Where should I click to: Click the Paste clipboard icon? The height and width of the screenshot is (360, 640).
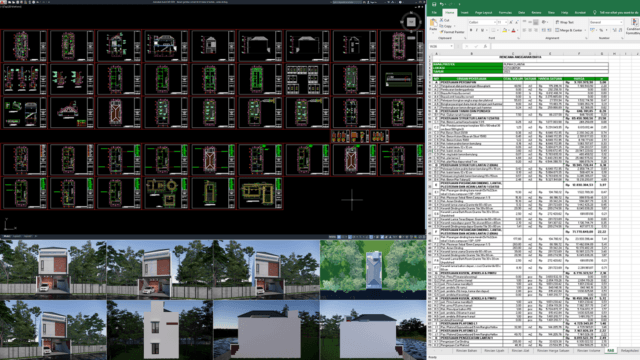(x=433, y=22)
